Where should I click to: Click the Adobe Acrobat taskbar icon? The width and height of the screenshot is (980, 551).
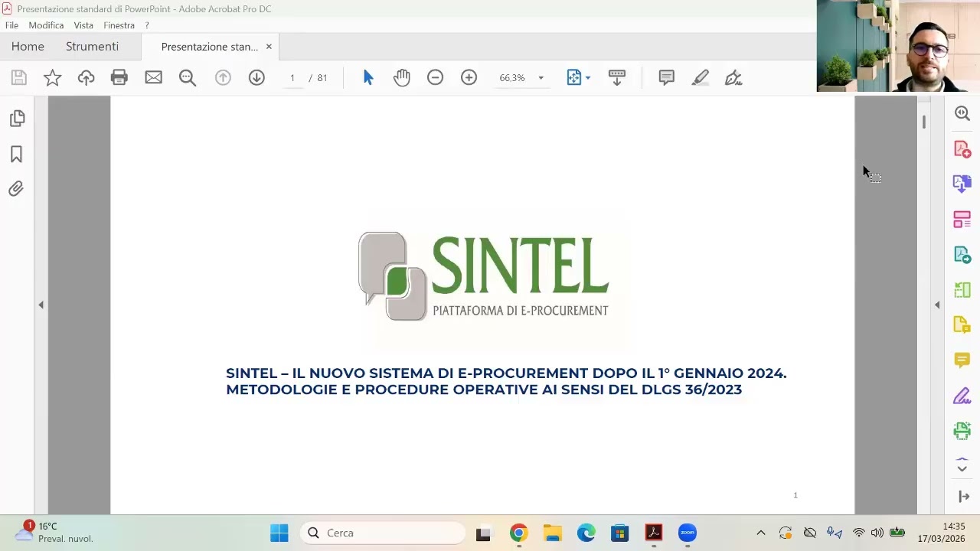(653, 533)
